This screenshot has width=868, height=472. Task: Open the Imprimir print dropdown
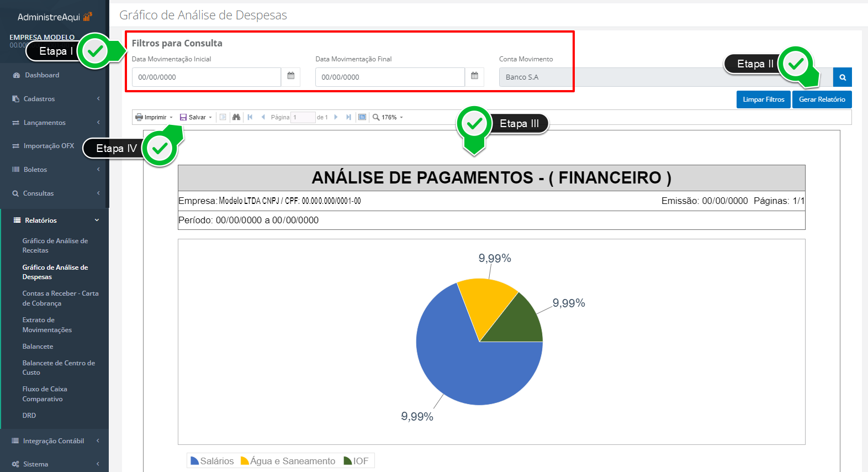click(155, 117)
